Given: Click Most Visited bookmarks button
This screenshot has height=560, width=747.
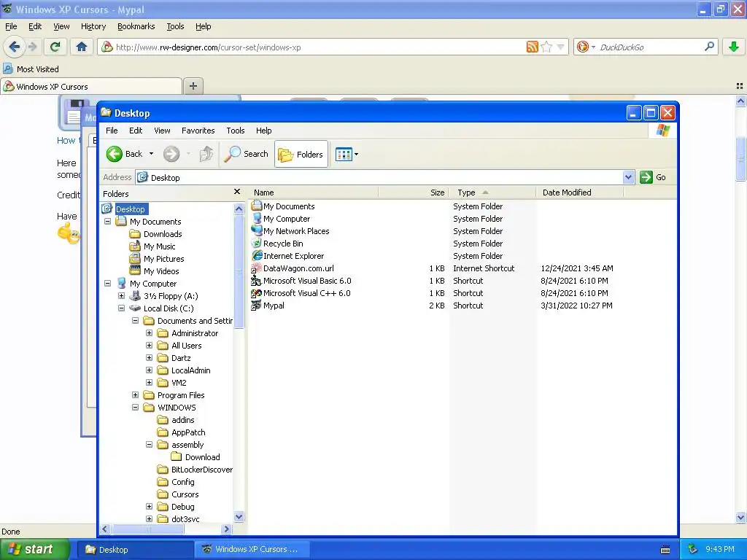Looking at the screenshot, I should [31, 69].
